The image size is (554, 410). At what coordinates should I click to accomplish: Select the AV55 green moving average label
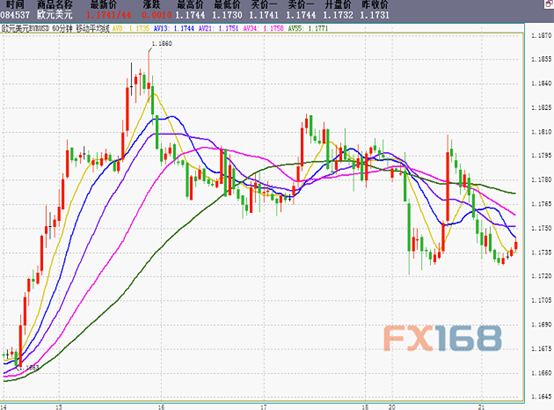[x=308, y=28]
